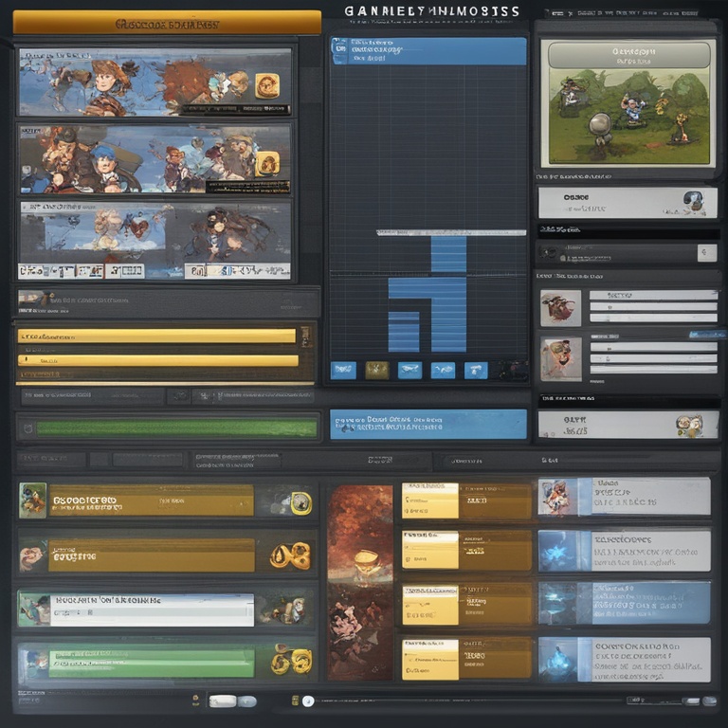728x728 pixels.
Task: Select the blue header tab of the grid panel
Action: pos(428,50)
